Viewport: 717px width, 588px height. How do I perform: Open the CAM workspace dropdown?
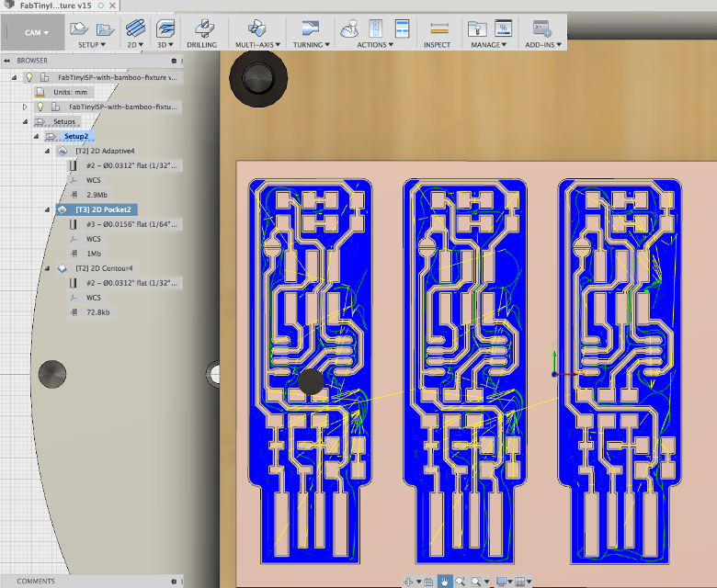point(37,32)
